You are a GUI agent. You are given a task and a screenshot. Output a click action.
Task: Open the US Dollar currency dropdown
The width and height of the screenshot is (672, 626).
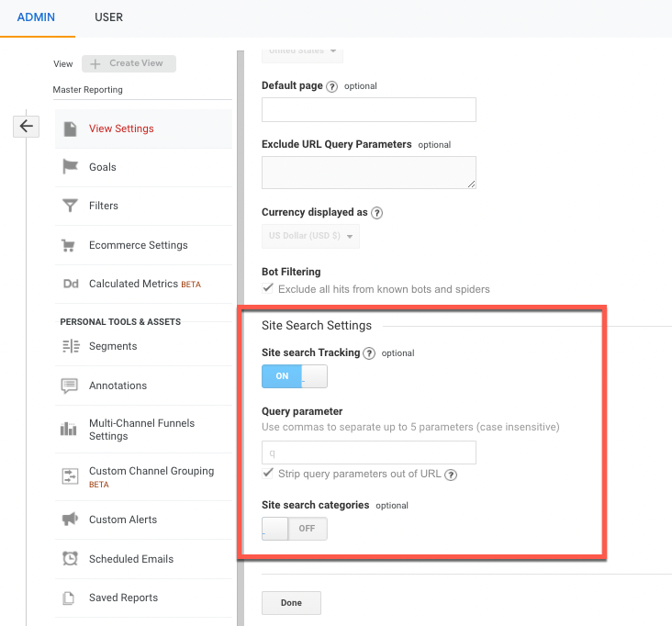point(310,236)
